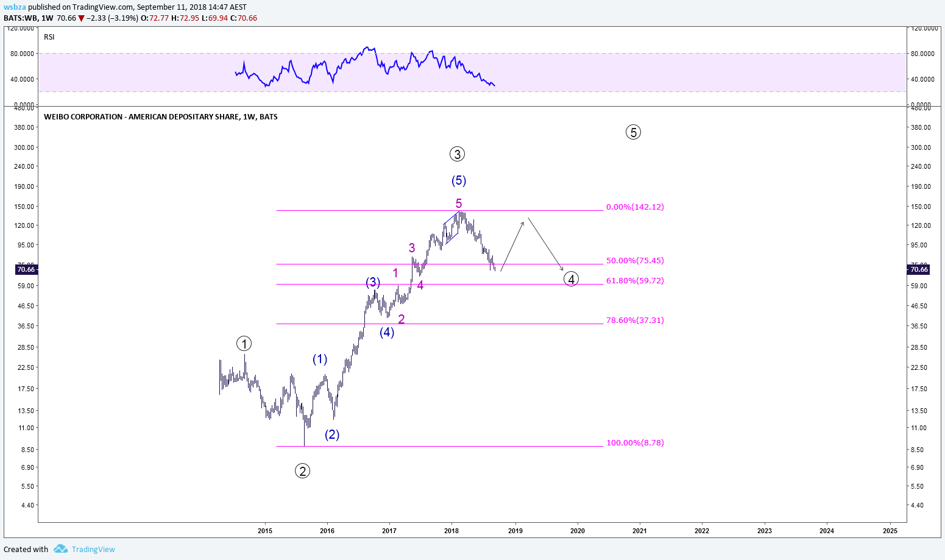This screenshot has width=945, height=560.
Task: Click the 150.00 value on right price axis
Action: point(921,207)
